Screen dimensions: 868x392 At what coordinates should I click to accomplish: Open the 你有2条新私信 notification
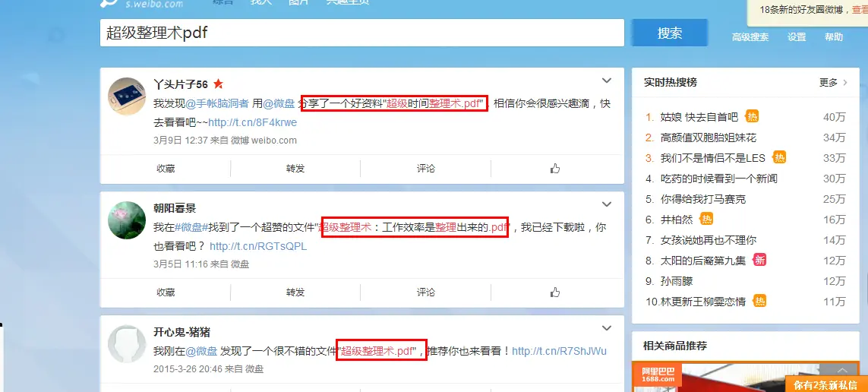[826, 385]
